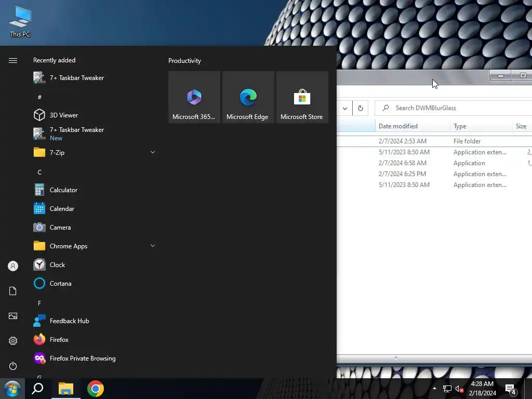Screen dimensions: 532x399
Task: Select the 5/11/2023 8:50 AM row below File folder
Action: click(x=434, y=152)
